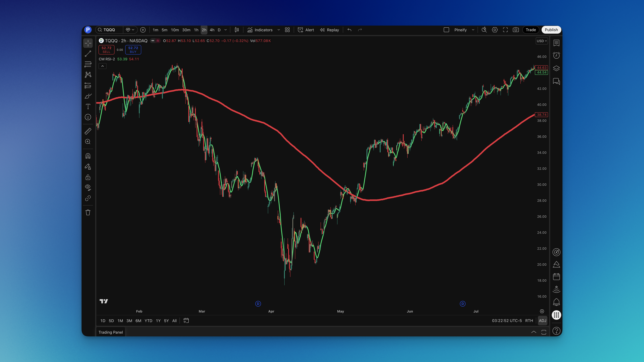The width and height of the screenshot is (644, 362).
Task: Select the Measure ruler tool
Action: click(x=88, y=131)
